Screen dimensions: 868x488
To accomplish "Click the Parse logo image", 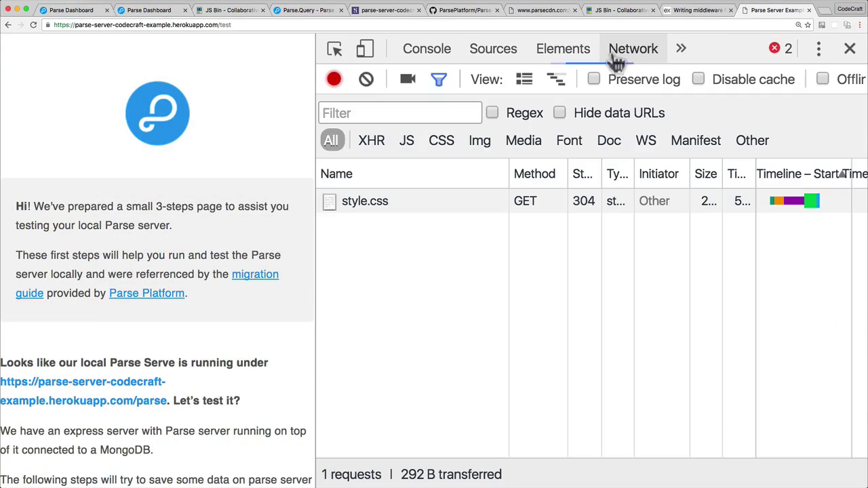I will 157,113.
